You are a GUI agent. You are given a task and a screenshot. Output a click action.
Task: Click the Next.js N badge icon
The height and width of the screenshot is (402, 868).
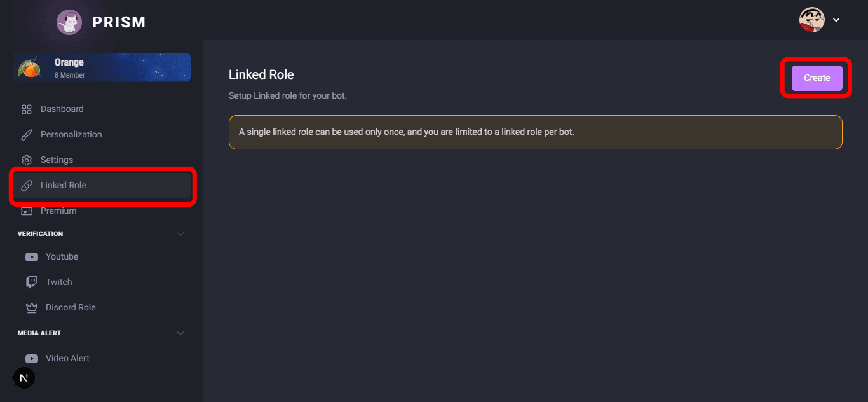coord(24,378)
